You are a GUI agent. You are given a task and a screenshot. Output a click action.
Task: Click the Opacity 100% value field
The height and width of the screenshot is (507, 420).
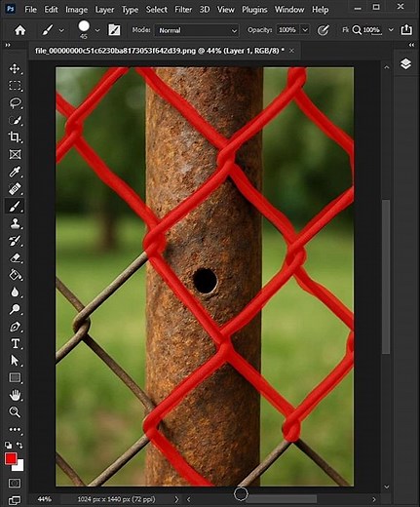coord(287,30)
